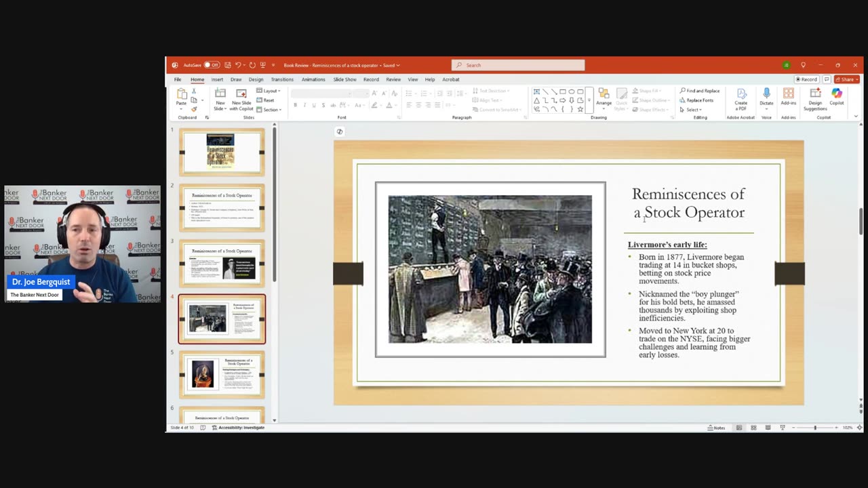Select the 5-point Star shape
Screen dimensions: 868x488
[x=580, y=109]
